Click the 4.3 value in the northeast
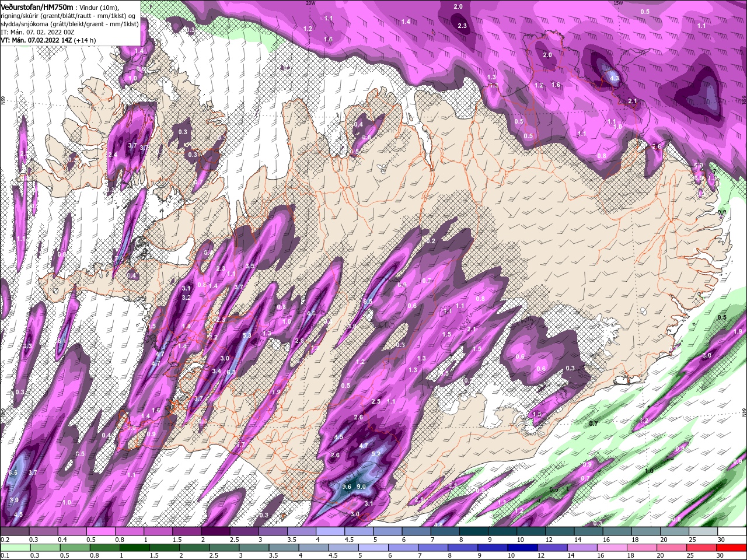This screenshot has width=747, height=560. coord(614,78)
